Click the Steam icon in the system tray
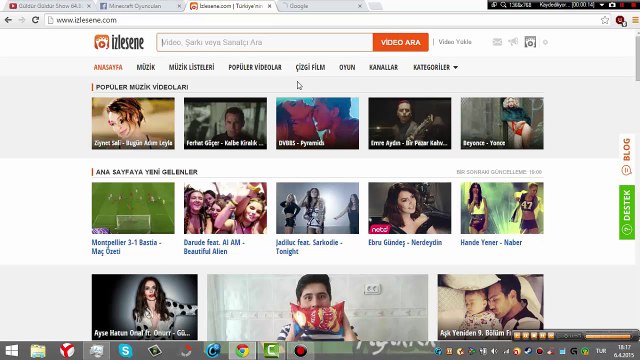640x360 pixels. click(528, 351)
